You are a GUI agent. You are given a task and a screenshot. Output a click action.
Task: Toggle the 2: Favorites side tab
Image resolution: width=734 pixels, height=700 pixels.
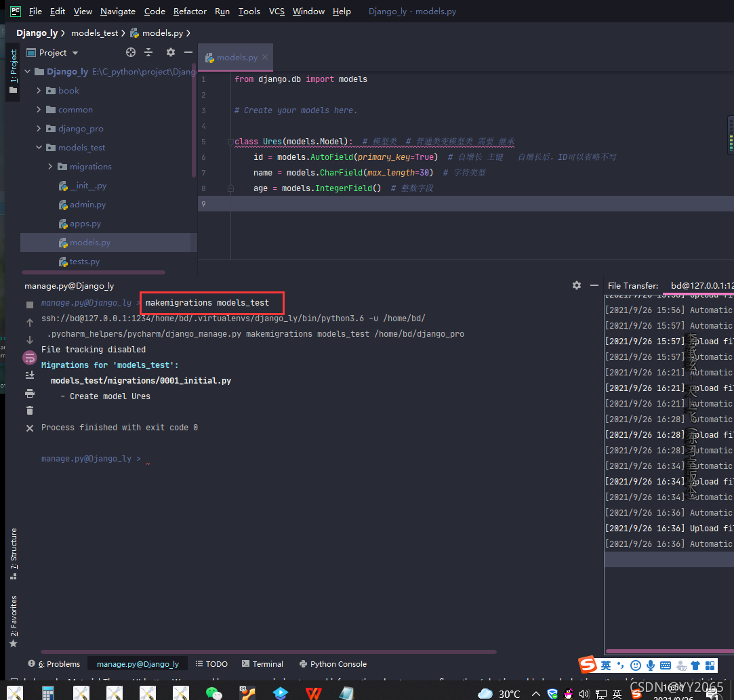tap(13, 621)
